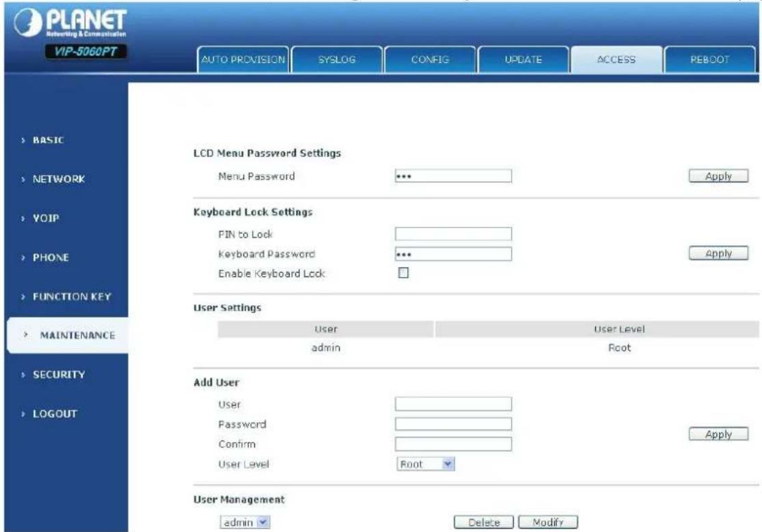The height and width of the screenshot is (532, 762).
Task: Focus the Menu Password field
Action: [453, 176]
